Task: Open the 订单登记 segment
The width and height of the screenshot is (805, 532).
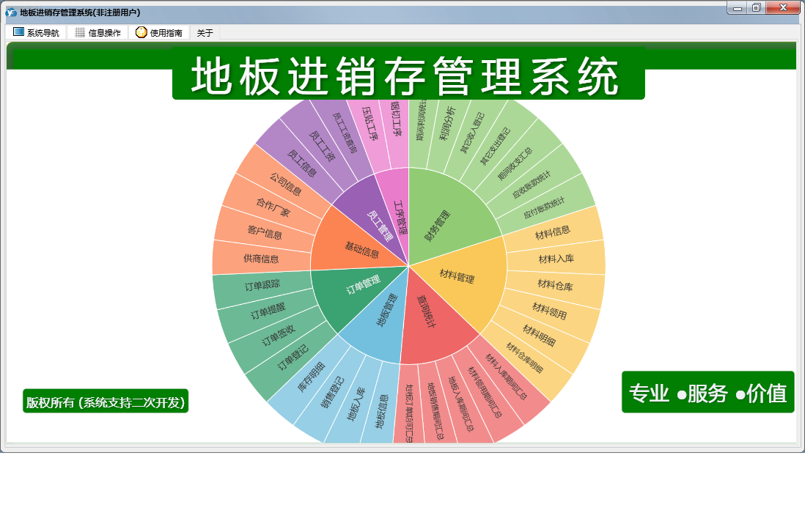Action: 293,357
